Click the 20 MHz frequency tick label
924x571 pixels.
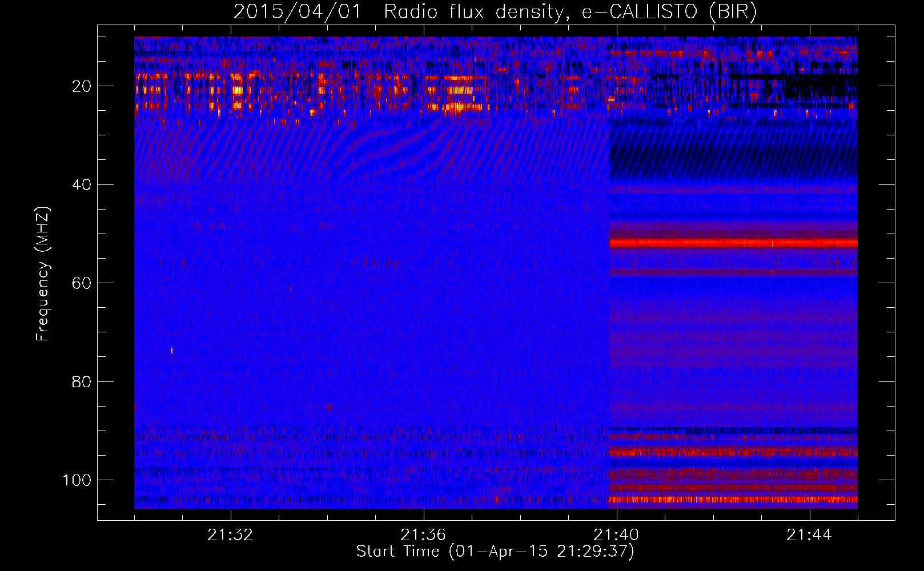pos(82,86)
